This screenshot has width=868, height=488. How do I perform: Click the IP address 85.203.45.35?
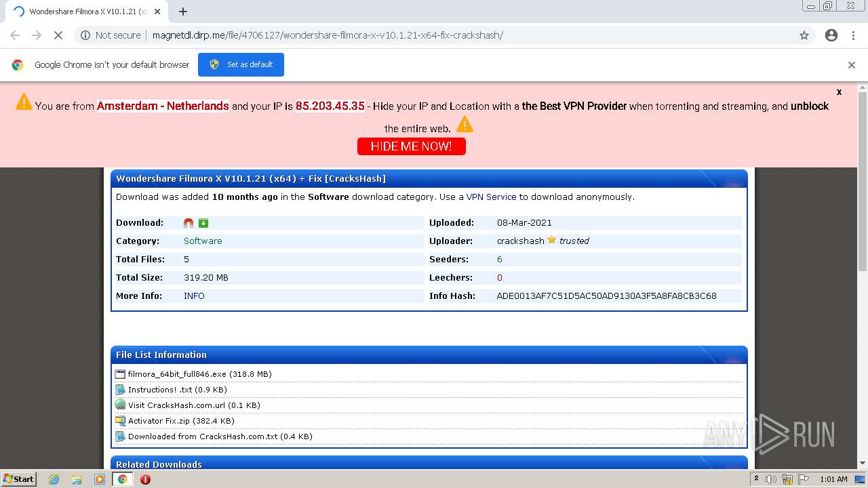[330, 106]
